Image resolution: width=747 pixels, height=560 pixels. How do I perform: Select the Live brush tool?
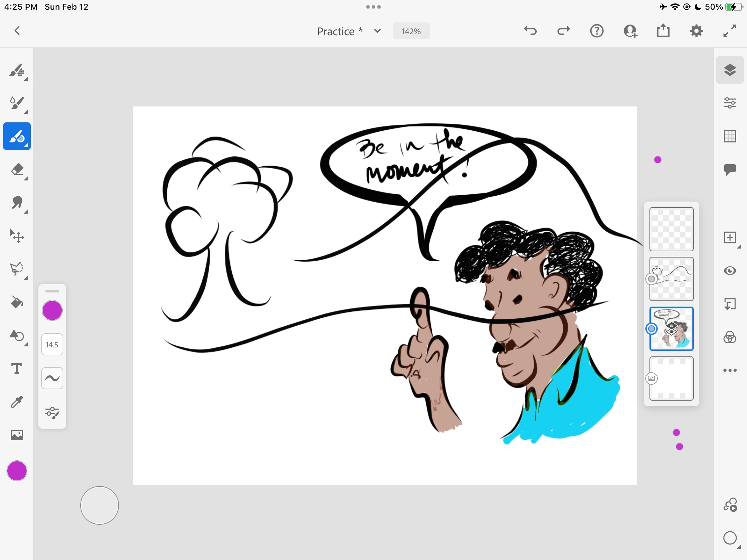tap(17, 103)
